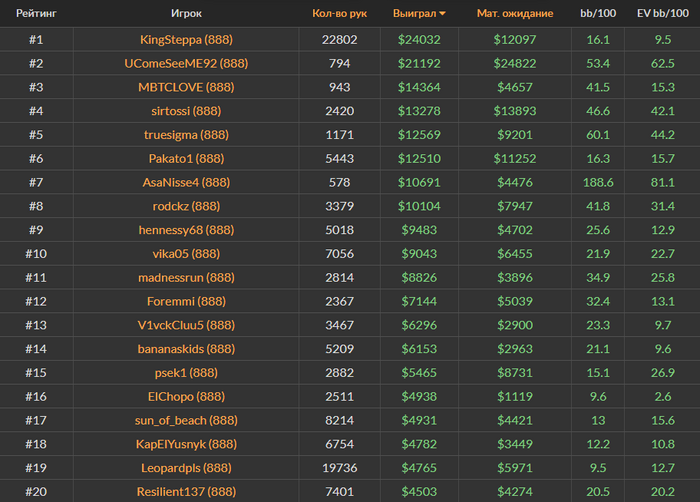Click the Рейтинг column header

coord(36,13)
